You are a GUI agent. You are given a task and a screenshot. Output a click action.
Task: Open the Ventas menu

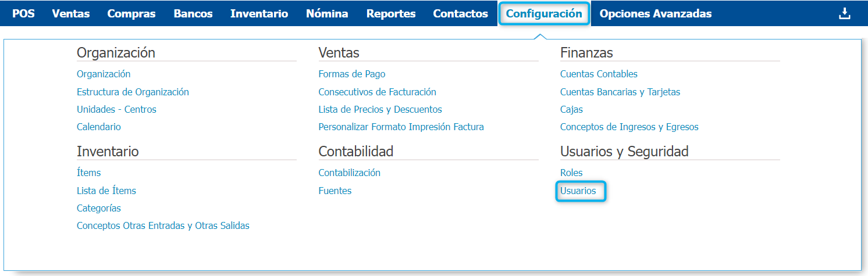(x=71, y=13)
